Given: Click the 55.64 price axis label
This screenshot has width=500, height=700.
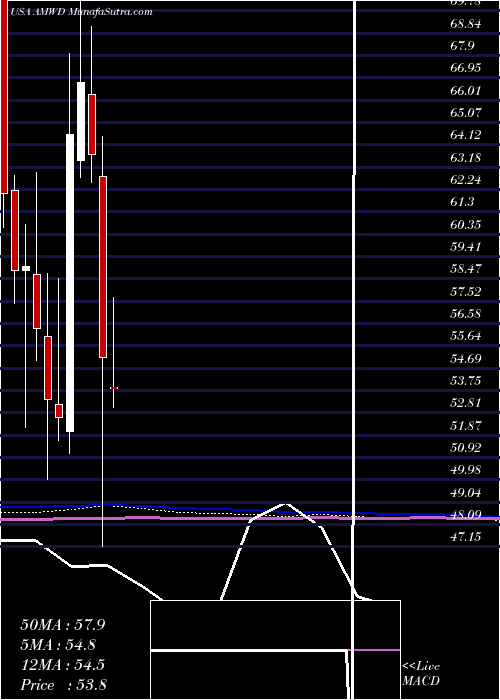Looking at the screenshot, I should click(x=466, y=336).
